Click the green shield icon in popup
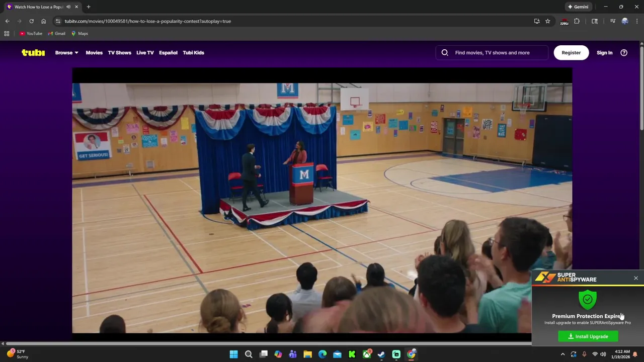The image size is (644, 362). tap(588, 300)
